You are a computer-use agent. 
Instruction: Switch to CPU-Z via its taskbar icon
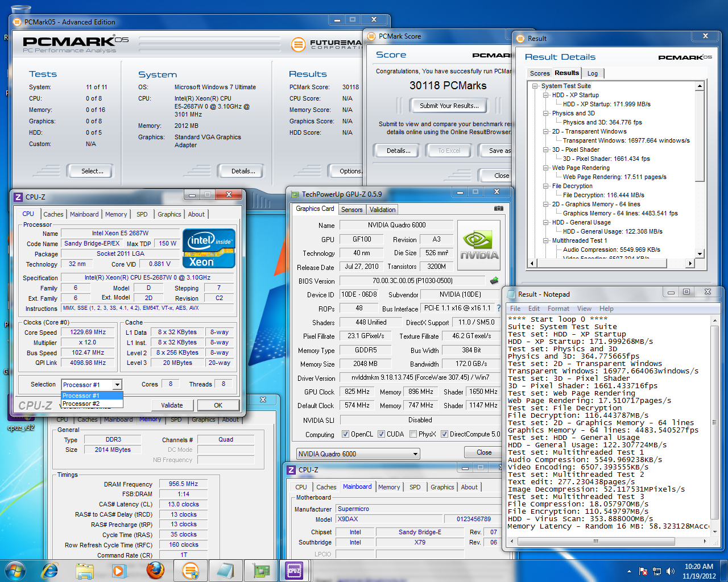[295, 571]
